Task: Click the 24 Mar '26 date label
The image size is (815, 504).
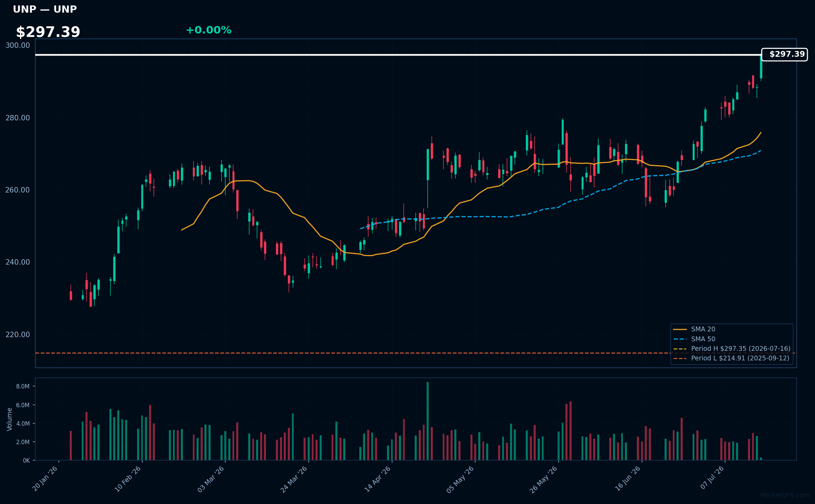Action: [294, 479]
